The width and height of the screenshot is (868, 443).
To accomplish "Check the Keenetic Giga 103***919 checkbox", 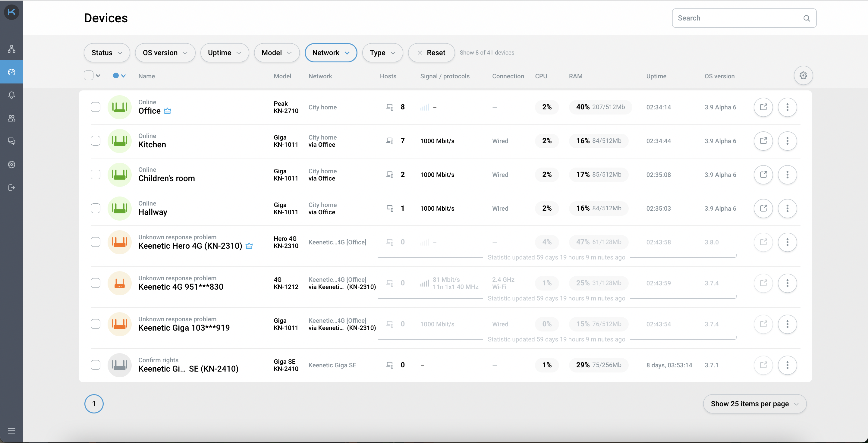I will 96,324.
